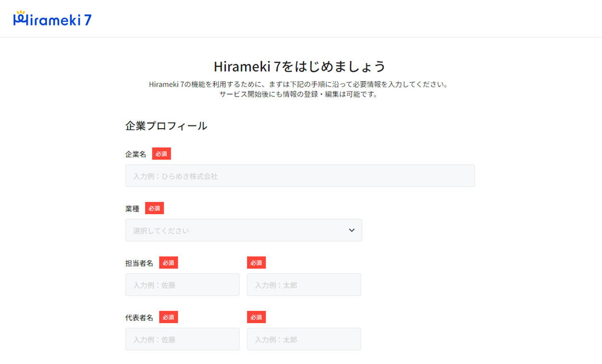Click the Hirameki 7をはじめましょう title
This screenshot has width=602, height=364.
point(300,66)
